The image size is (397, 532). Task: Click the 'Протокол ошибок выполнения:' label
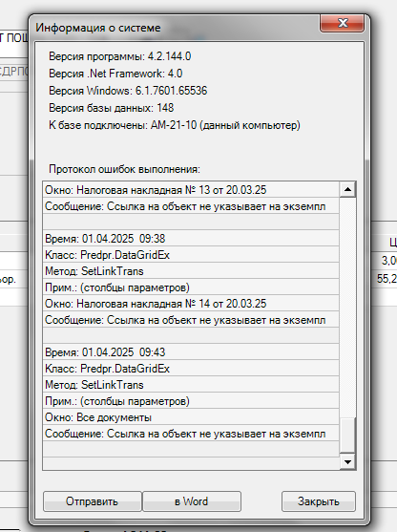click(x=124, y=169)
